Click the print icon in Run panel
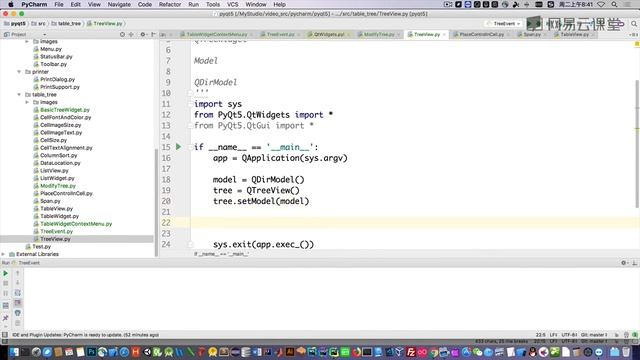 click(x=18, y=313)
